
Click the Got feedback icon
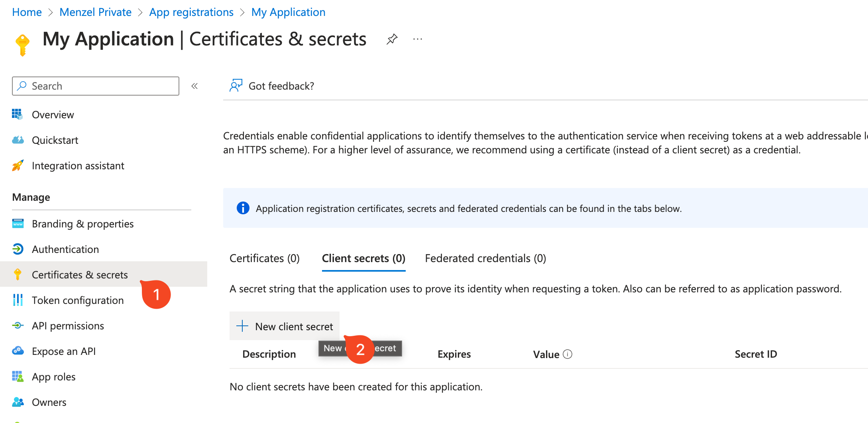pos(236,86)
